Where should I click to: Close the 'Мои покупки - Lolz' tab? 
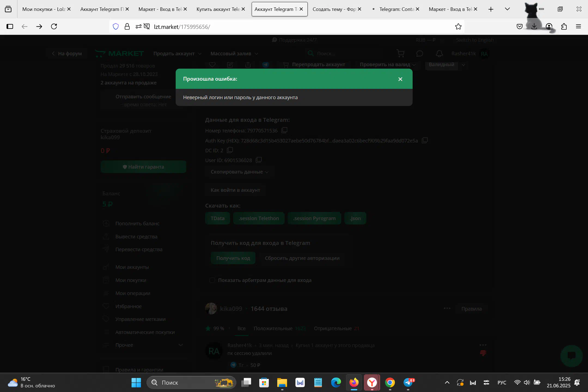pos(69,9)
